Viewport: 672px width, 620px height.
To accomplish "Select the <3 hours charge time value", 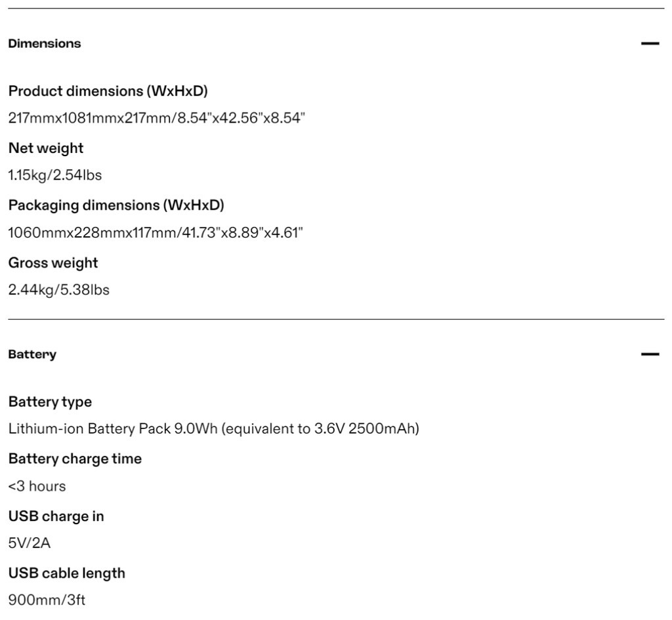I will coord(37,486).
